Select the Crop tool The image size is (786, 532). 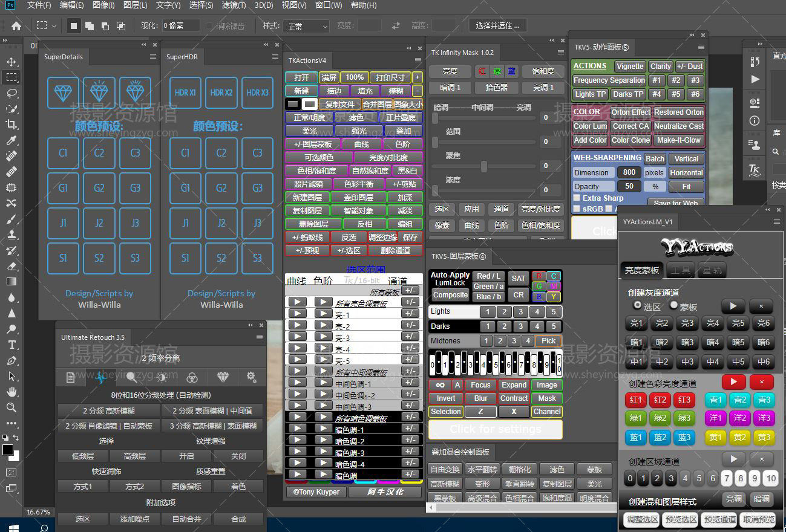pos(11,125)
